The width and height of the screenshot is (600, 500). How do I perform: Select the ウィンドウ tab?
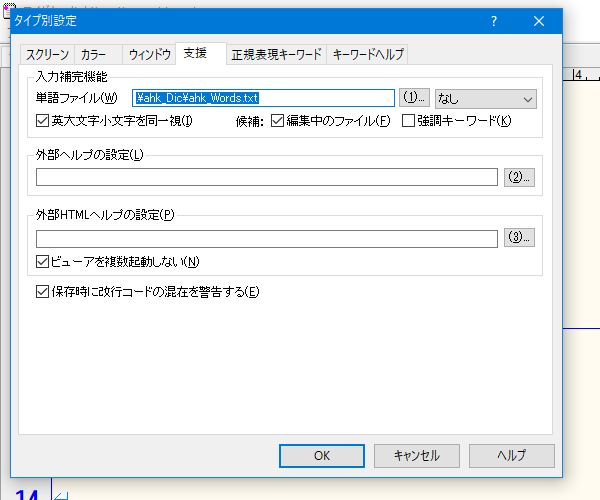point(149,54)
